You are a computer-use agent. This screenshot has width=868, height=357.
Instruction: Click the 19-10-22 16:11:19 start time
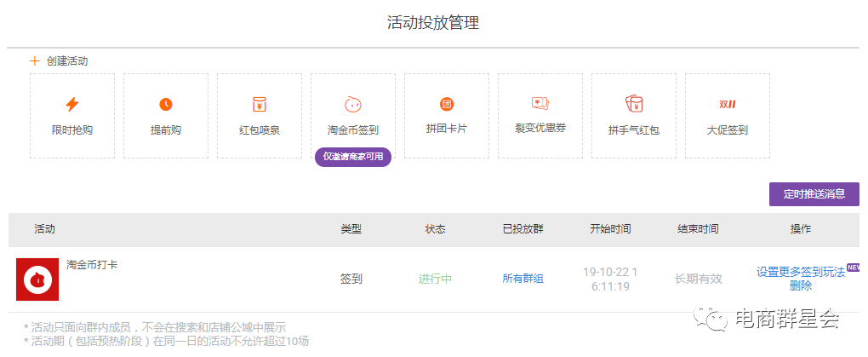(x=610, y=279)
